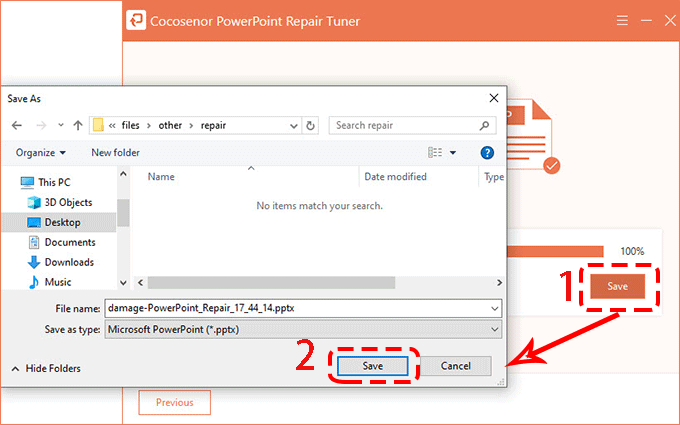Select the 'files' path segment
This screenshot has width=680, height=425.
point(131,125)
